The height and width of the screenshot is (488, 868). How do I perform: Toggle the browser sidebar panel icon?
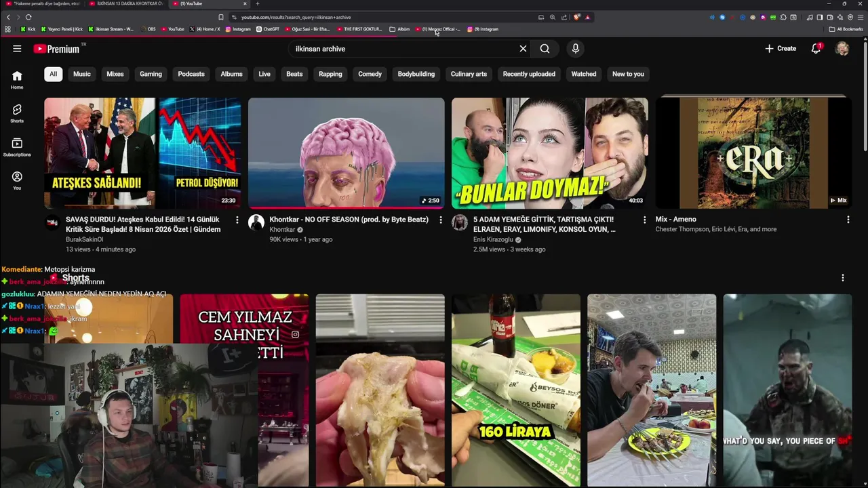(x=820, y=17)
